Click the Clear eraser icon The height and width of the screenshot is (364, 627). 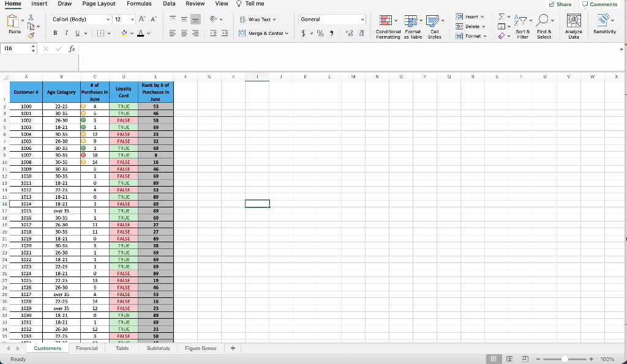click(501, 36)
